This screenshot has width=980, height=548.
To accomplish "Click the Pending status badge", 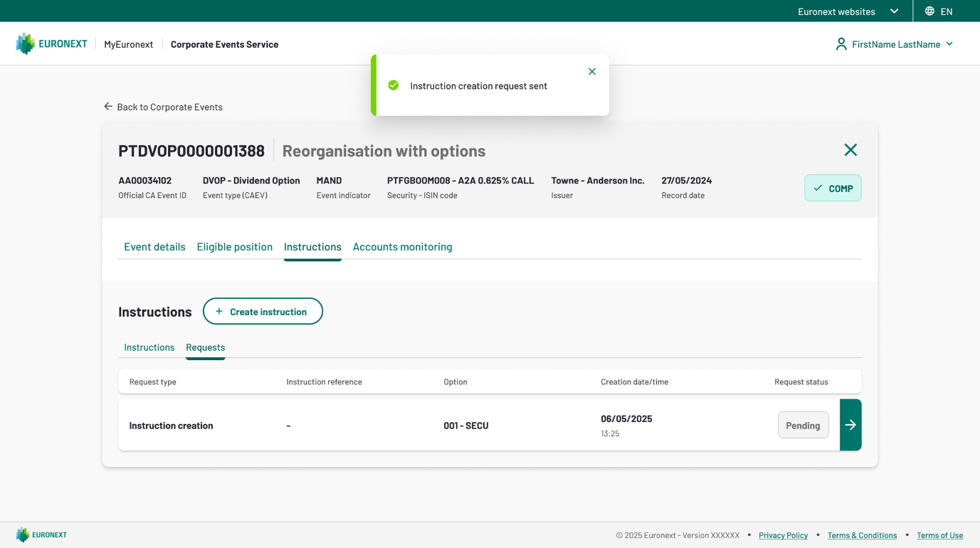I will [803, 425].
